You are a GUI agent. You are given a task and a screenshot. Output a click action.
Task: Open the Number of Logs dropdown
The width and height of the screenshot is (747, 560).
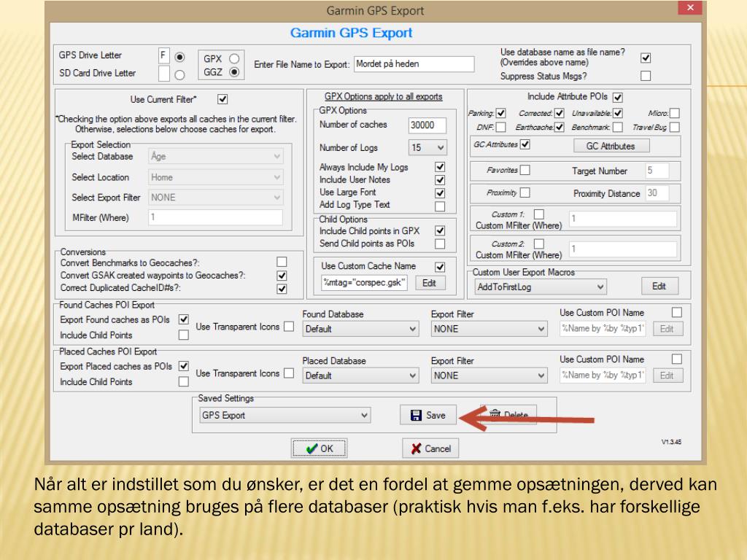[x=427, y=147]
